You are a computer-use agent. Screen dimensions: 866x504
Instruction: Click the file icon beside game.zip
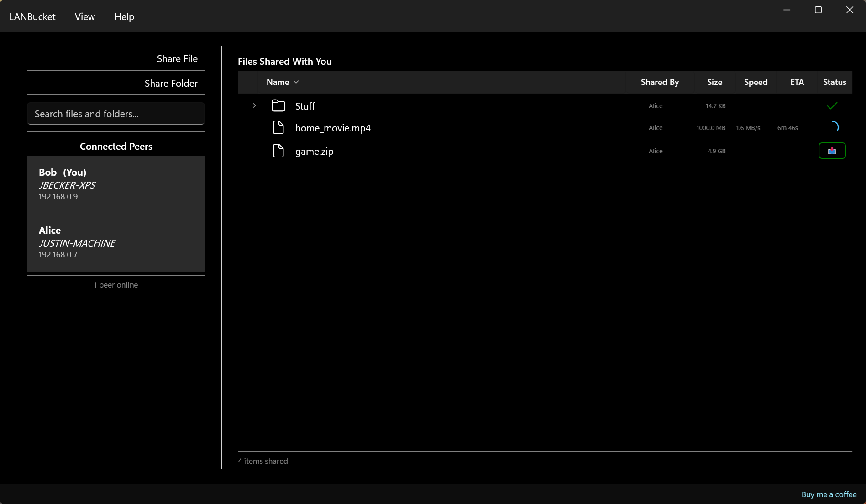pos(278,151)
